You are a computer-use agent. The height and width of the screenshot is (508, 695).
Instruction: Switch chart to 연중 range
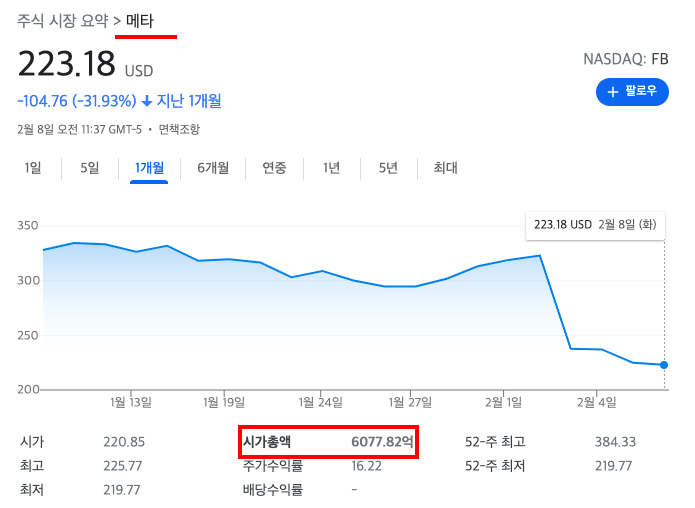(274, 168)
